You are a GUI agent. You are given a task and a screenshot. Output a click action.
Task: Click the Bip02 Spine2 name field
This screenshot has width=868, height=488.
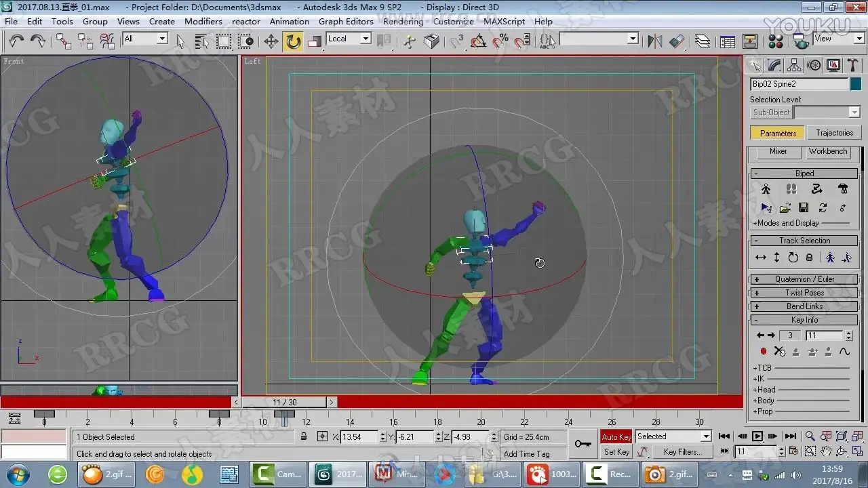coord(799,84)
